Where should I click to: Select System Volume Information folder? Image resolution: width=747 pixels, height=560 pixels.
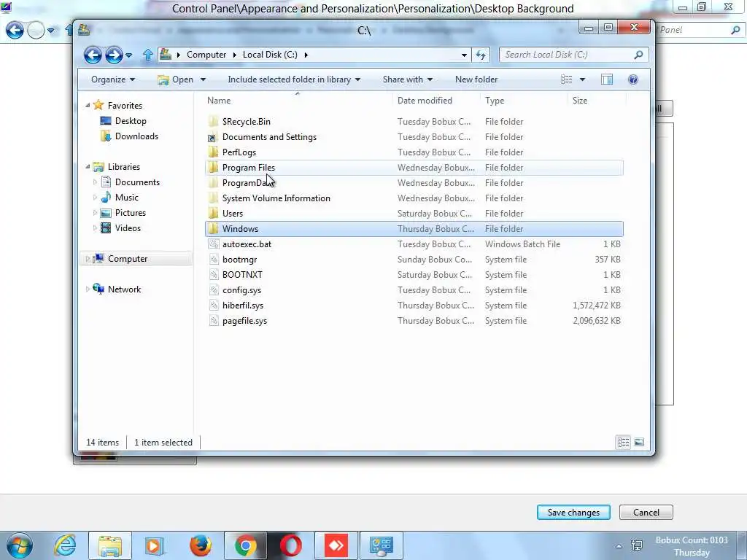(414, 198)
